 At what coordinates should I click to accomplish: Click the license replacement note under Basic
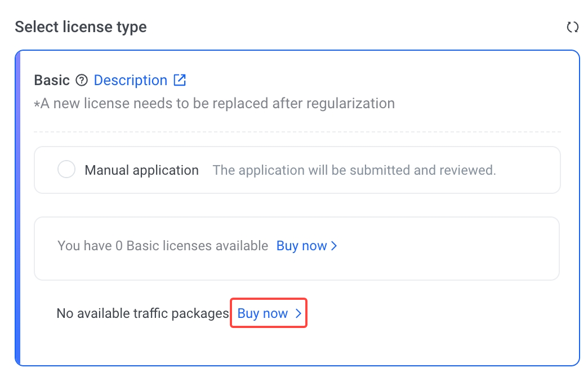(214, 104)
